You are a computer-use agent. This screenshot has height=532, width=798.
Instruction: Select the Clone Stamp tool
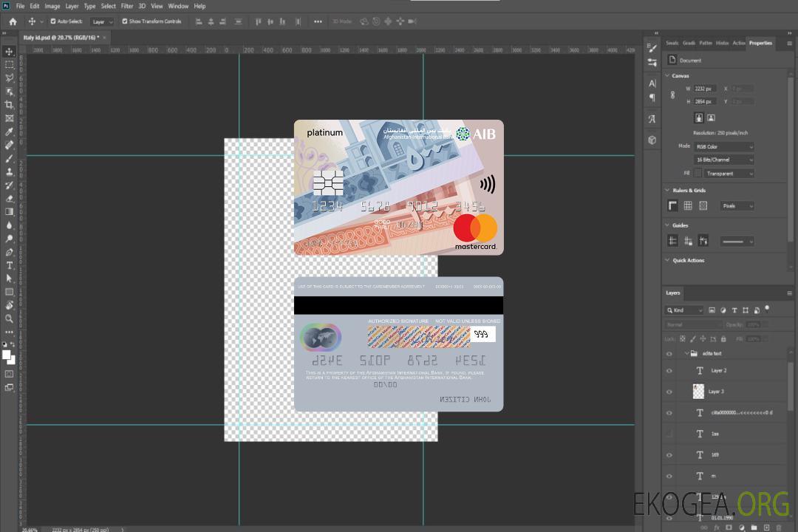tap(9, 171)
